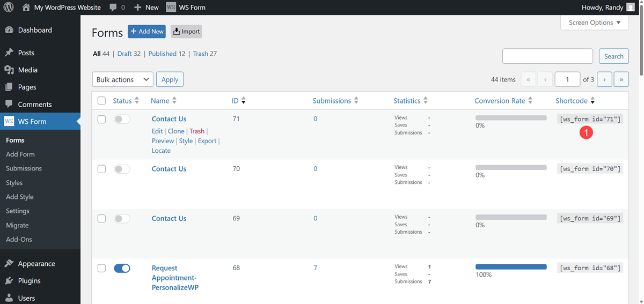Click the WordPress logo icon
The image size is (644, 304).
pyautogui.click(x=9, y=8)
